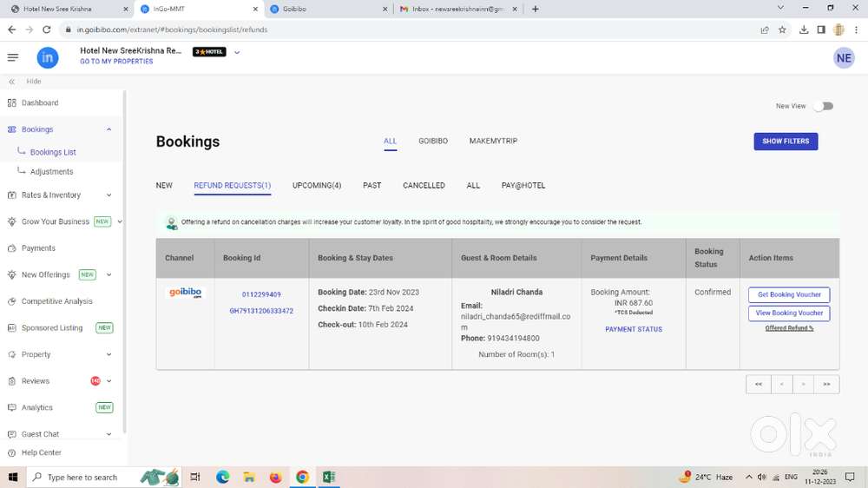Open Excel from the Windows taskbar

[x=329, y=477]
